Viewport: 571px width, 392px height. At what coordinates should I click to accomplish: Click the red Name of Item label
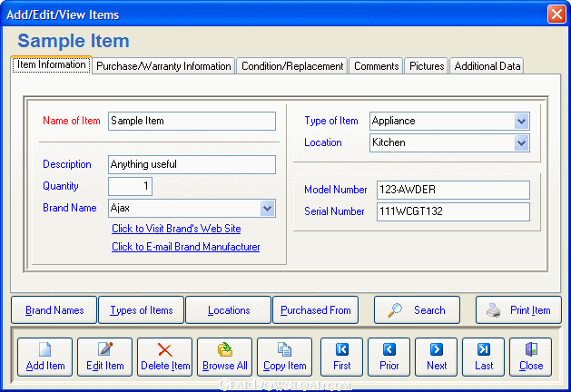click(x=72, y=121)
